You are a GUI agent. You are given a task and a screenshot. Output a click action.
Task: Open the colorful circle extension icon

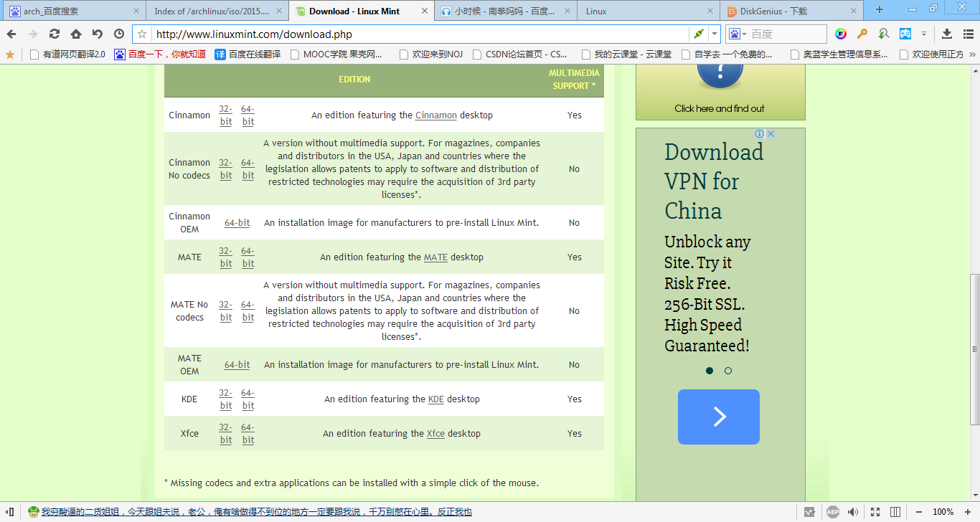tap(841, 34)
